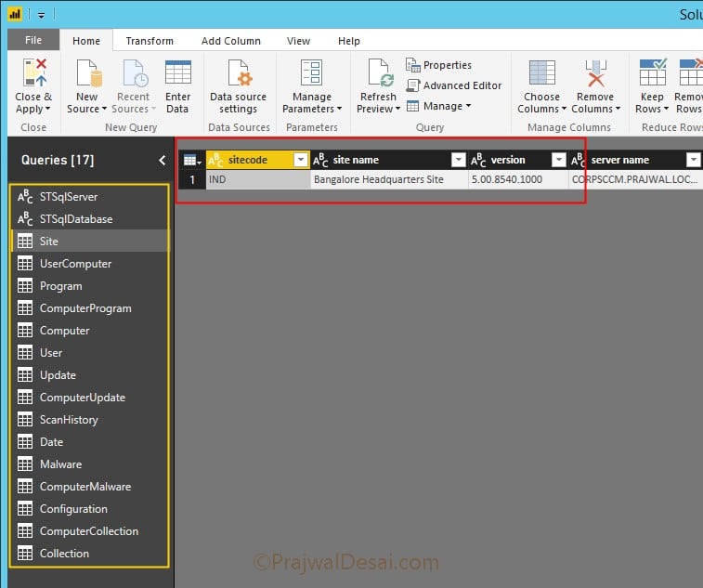This screenshot has width=703, height=588.
Task: Open the Help tab
Action: point(349,41)
